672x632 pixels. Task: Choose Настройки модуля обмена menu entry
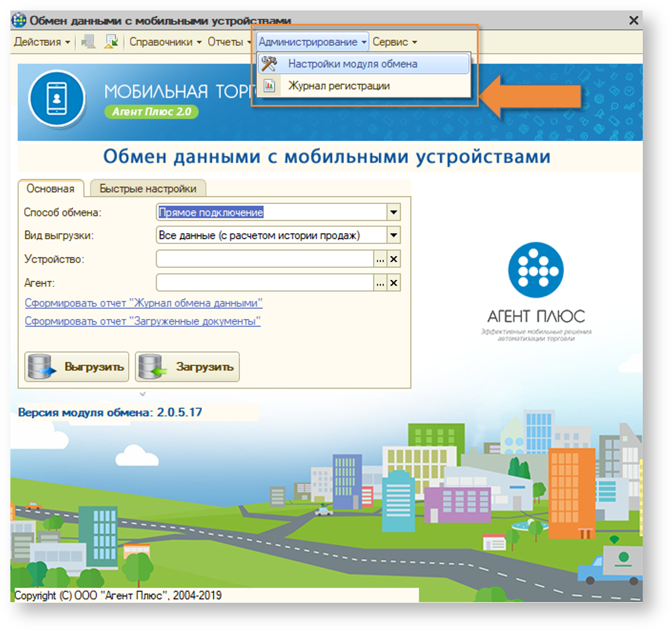(363, 64)
